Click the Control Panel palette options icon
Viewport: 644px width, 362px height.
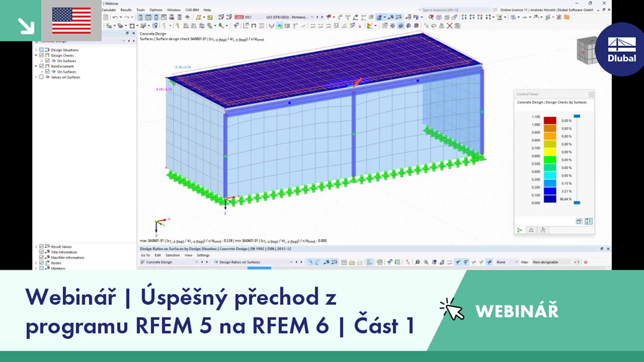pyautogui.click(x=579, y=221)
